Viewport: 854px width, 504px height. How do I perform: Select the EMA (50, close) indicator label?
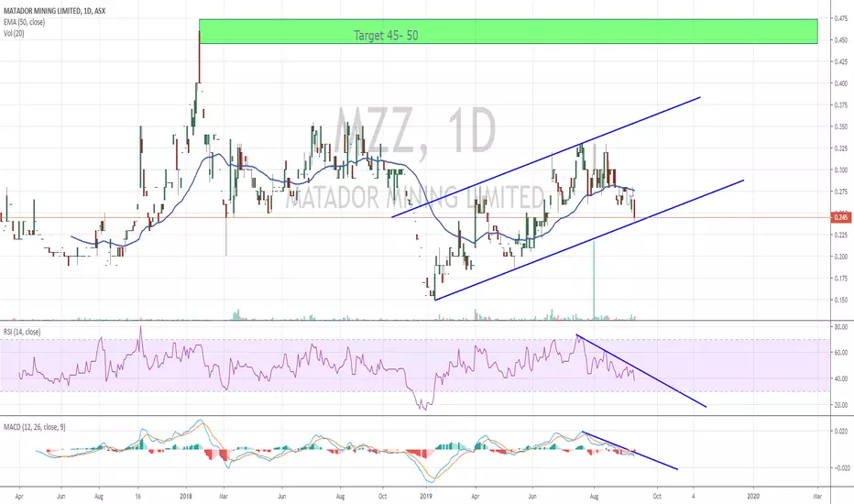24,22
